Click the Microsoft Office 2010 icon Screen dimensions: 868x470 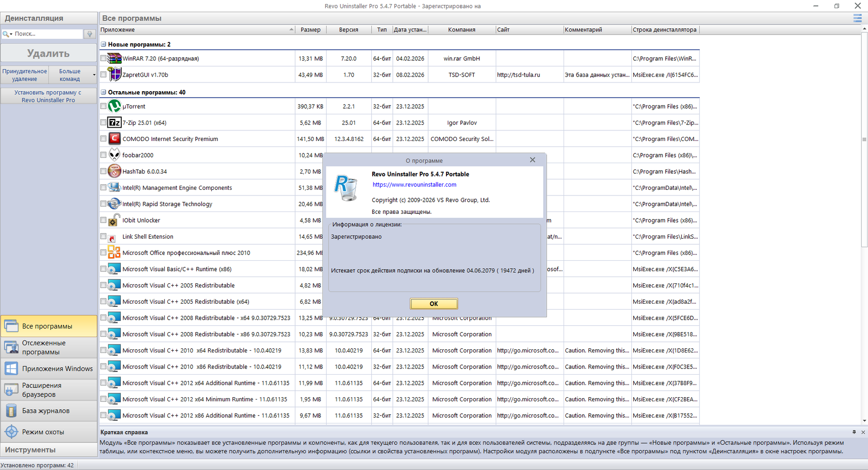pos(114,253)
